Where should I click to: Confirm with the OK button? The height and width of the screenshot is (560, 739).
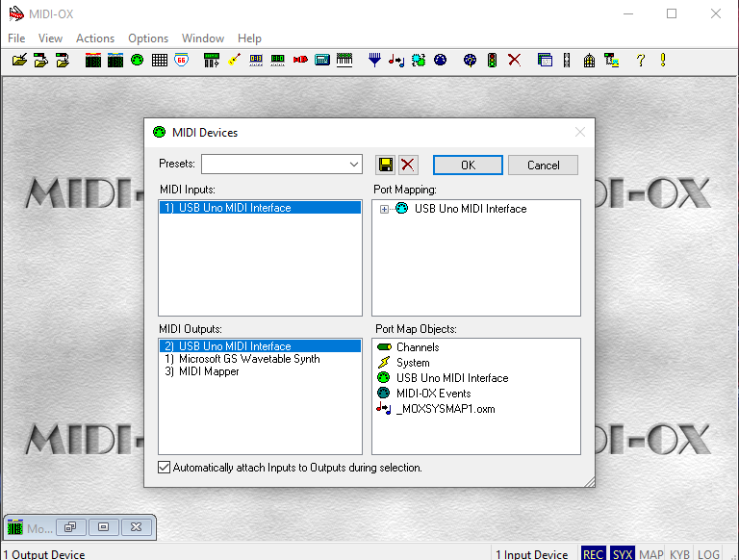pos(468,165)
